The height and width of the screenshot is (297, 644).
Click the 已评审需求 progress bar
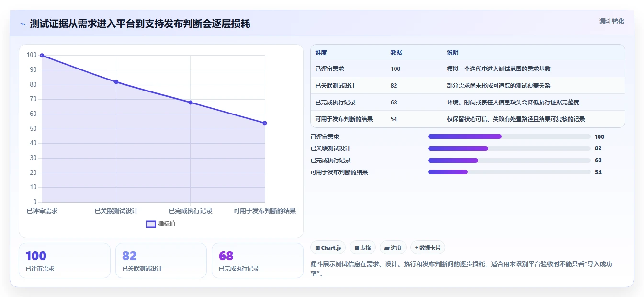coord(509,137)
